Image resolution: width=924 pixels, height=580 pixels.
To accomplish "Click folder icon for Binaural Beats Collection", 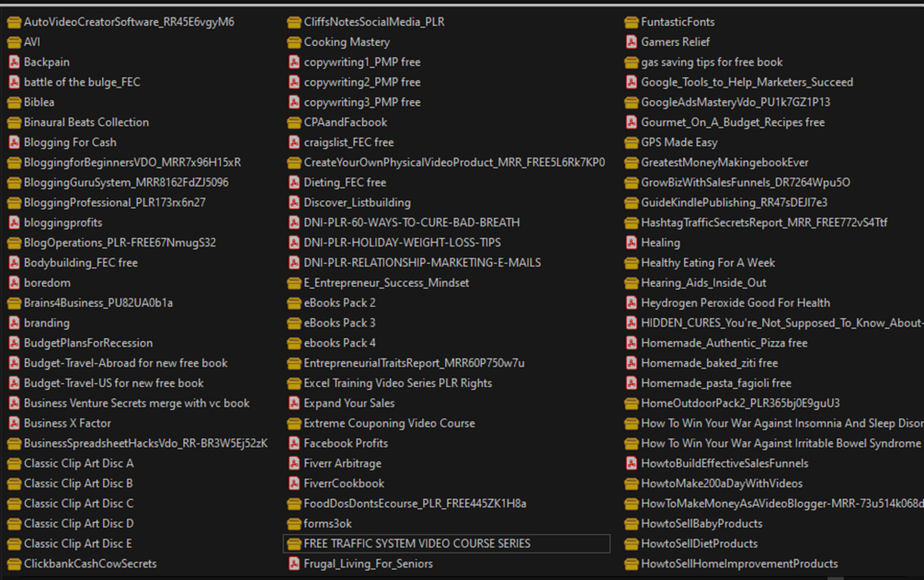I will pyautogui.click(x=14, y=122).
